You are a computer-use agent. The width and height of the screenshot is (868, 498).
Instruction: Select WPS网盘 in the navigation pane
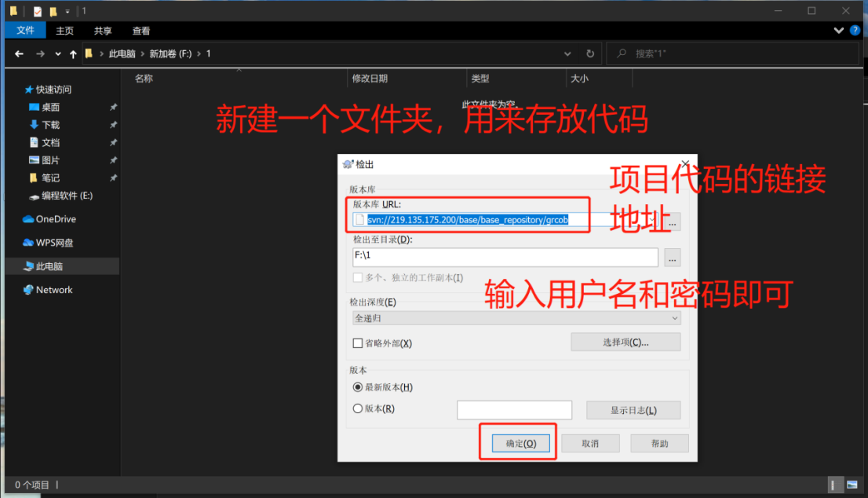tap(54, 243)
